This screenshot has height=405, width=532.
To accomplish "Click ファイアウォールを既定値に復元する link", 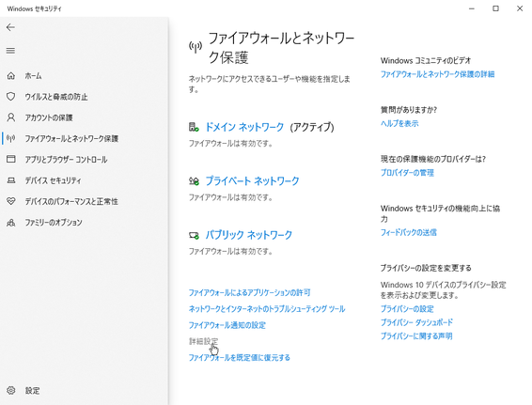I will pos(239,357).
